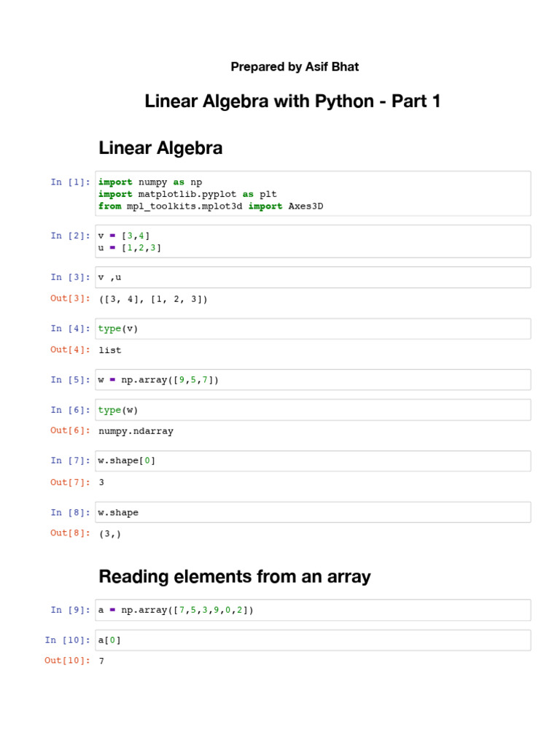The image size is (560, 747).
Task: Click code cell 'w = np.array([9,5,7])'
Action: point(313,379)
